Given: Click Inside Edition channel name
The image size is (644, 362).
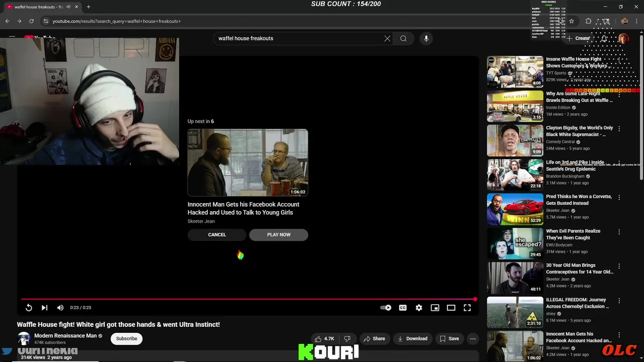Looking at the screenshot, I should pyautogui.click(x=558, y=108).
